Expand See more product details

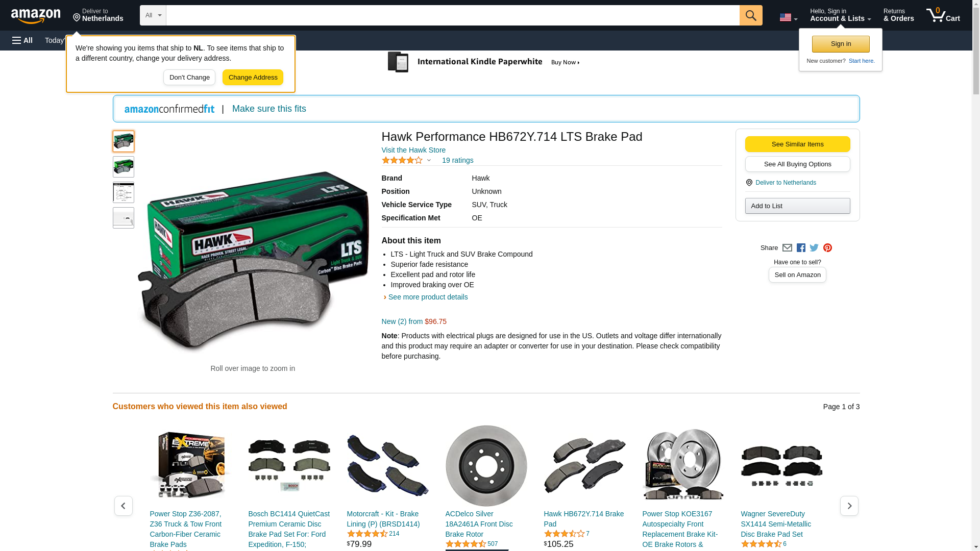[427, 297]
